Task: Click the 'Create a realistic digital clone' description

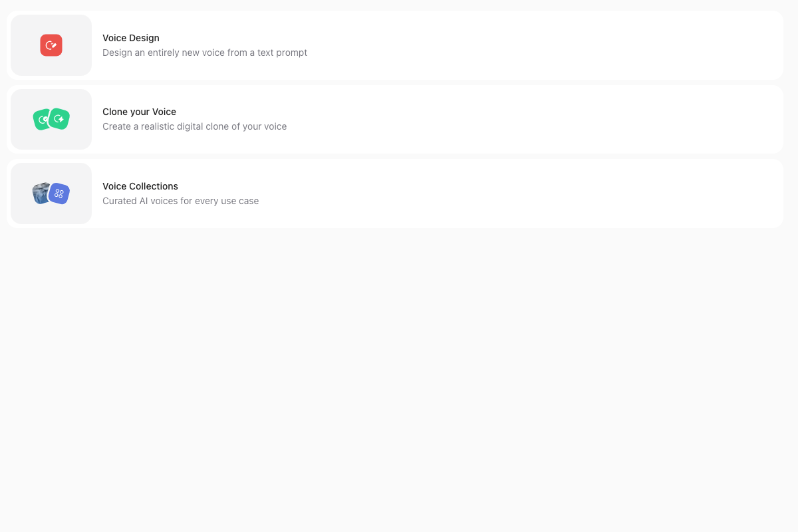Action: coord(194,126)
